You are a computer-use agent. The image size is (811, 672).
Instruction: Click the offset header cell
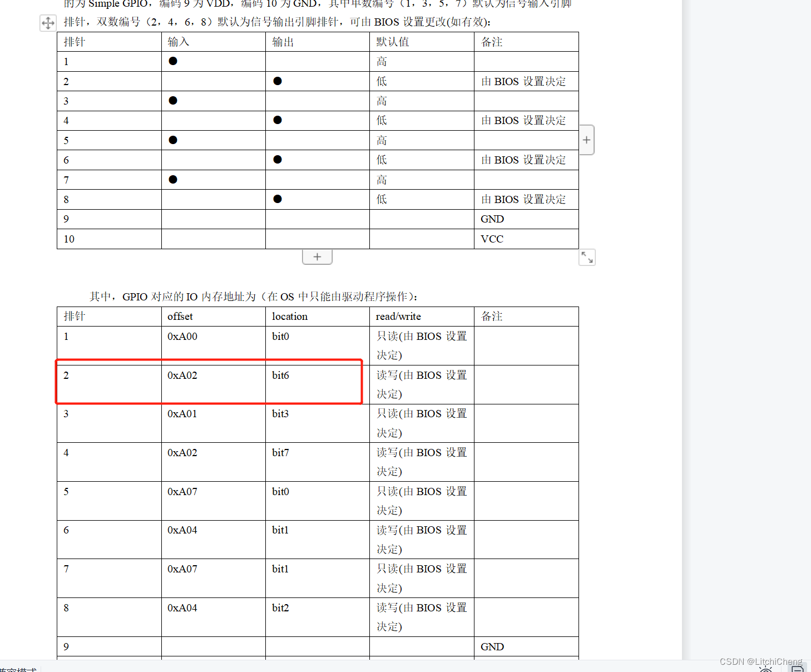pos(214,317)
